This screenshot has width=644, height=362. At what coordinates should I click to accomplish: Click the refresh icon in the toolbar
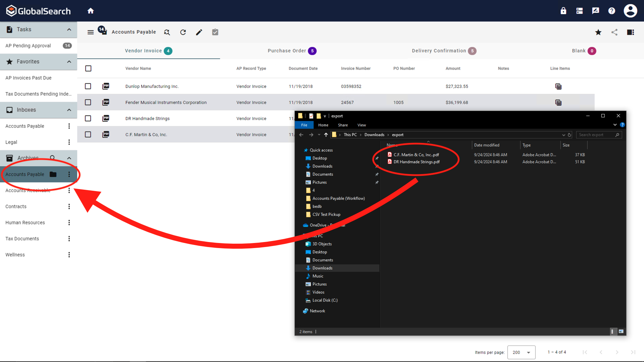point(183,32)
